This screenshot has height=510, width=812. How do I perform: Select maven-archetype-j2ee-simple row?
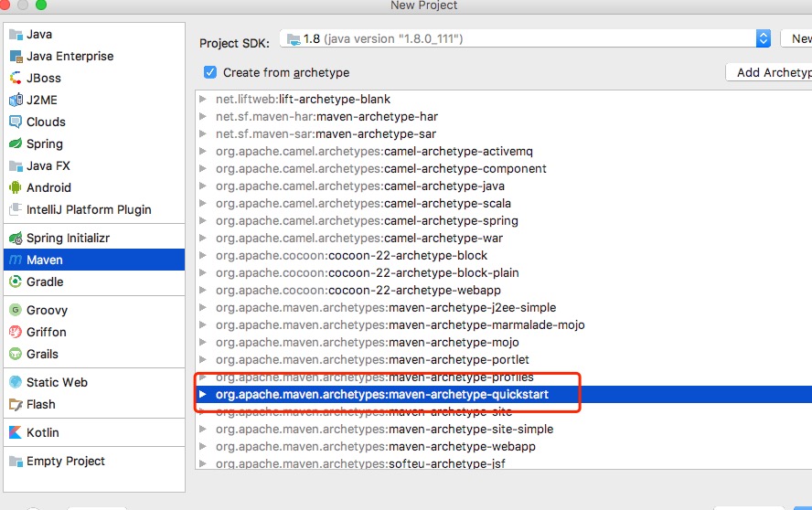[504, 307]
